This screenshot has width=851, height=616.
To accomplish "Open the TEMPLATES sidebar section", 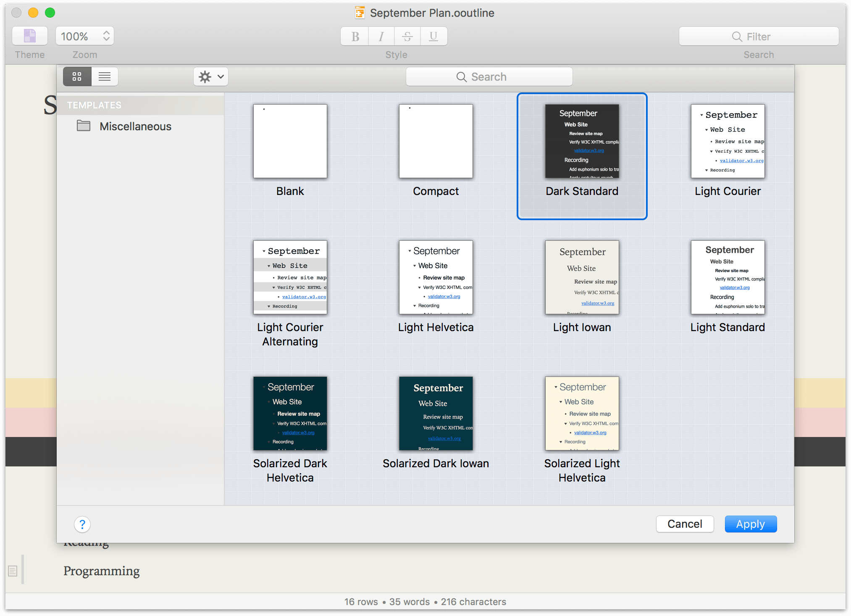I will (x=95, y=105).
